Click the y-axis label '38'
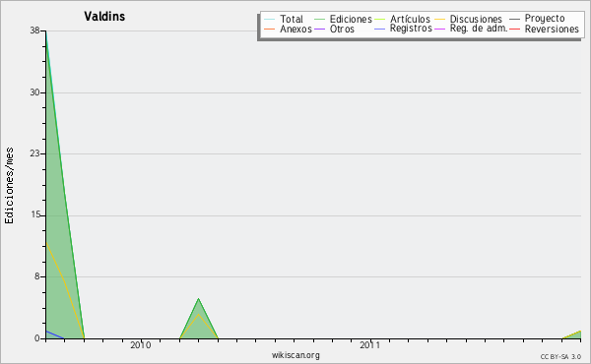This screenshot has width=591, height=364. click(34, 30)
